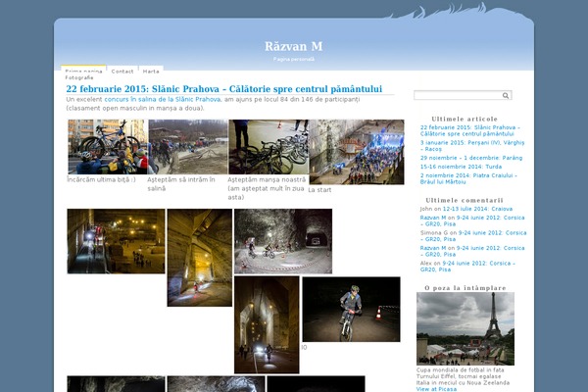Image resolution: width=588 pixels, height=392 pixels.
Task: Open photo captioned Încărcăm ultima bită
Action: tap(108, 147)
